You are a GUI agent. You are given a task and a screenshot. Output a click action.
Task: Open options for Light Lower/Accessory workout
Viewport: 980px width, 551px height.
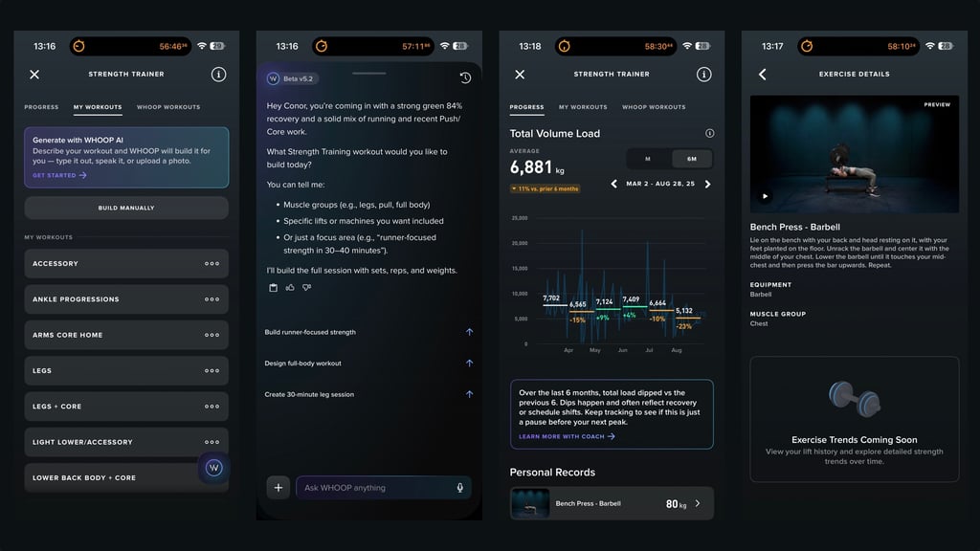[x=212, y=442]
